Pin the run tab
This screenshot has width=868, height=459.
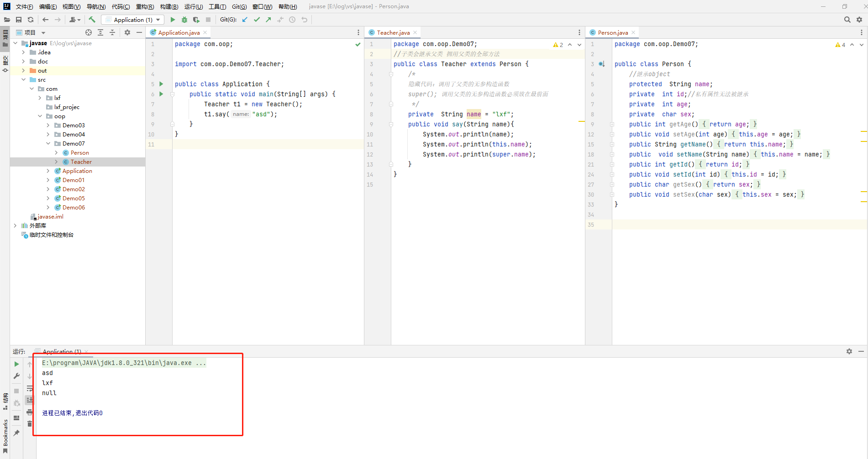[17, 433]
